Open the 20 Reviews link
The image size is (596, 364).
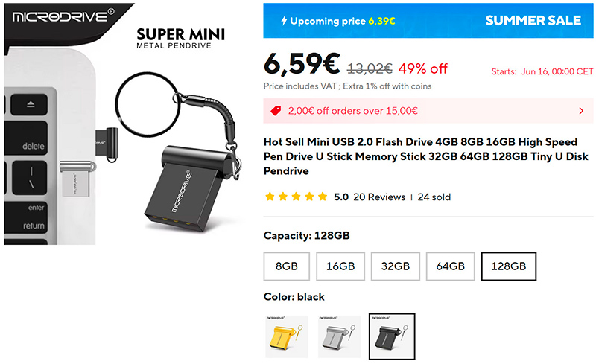click(380, 197)
